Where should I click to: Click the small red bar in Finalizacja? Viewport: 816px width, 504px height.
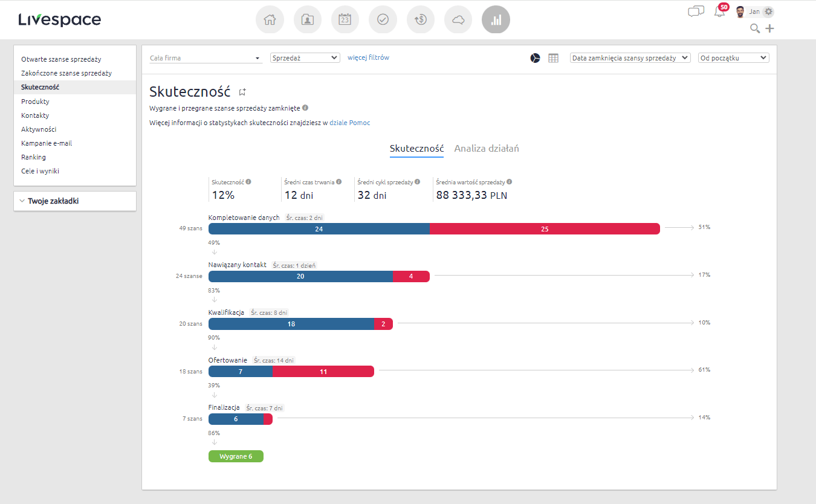(268, 419)
